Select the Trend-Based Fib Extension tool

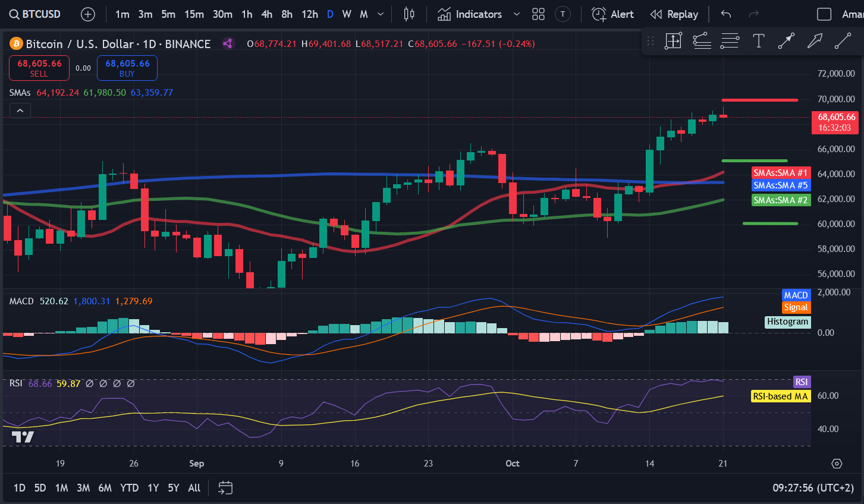point(702,41)
